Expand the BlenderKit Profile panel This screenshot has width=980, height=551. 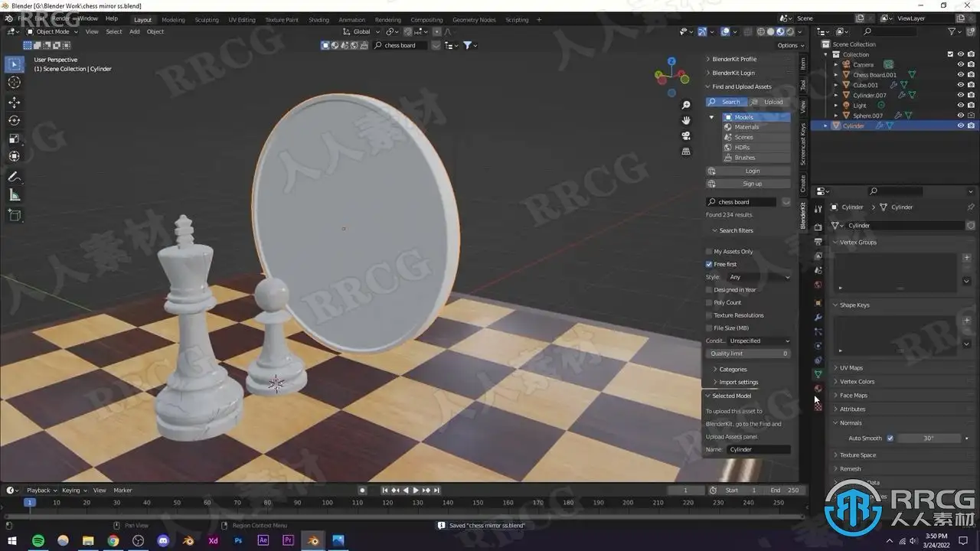[x=734, y=59]
